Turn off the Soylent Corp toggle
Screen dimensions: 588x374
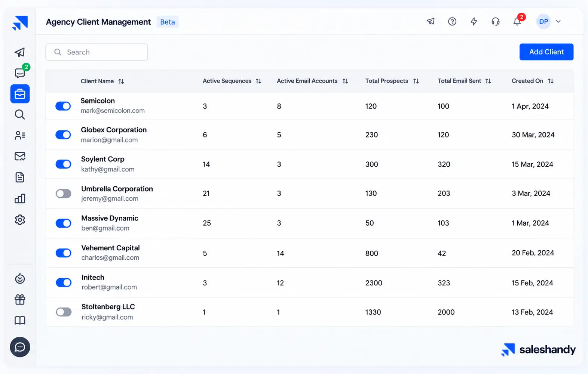pos(63,164)
